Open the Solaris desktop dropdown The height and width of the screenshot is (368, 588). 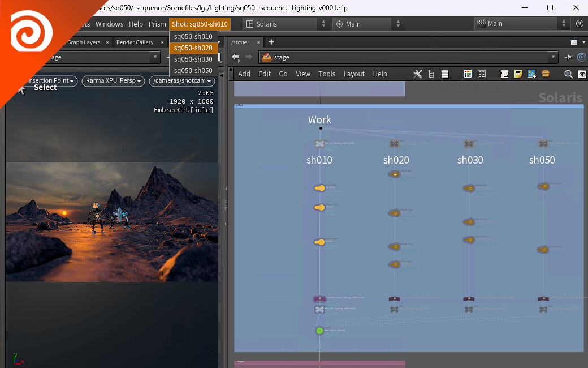(286, 24)
